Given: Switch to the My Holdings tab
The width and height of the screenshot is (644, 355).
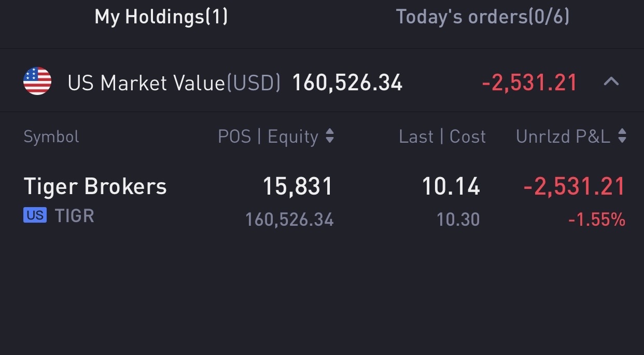Looking at the screenshot, I should coord(161,17).
